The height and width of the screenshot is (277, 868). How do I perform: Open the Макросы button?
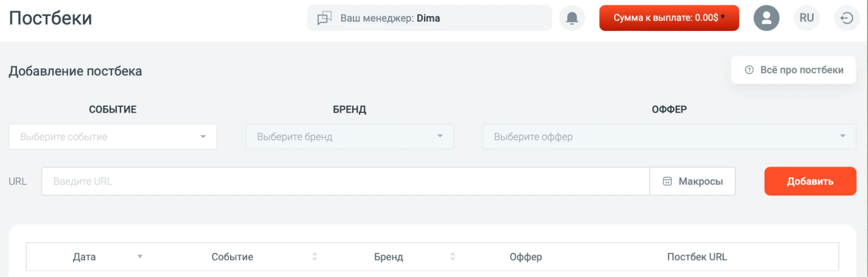tap(693, 181)
